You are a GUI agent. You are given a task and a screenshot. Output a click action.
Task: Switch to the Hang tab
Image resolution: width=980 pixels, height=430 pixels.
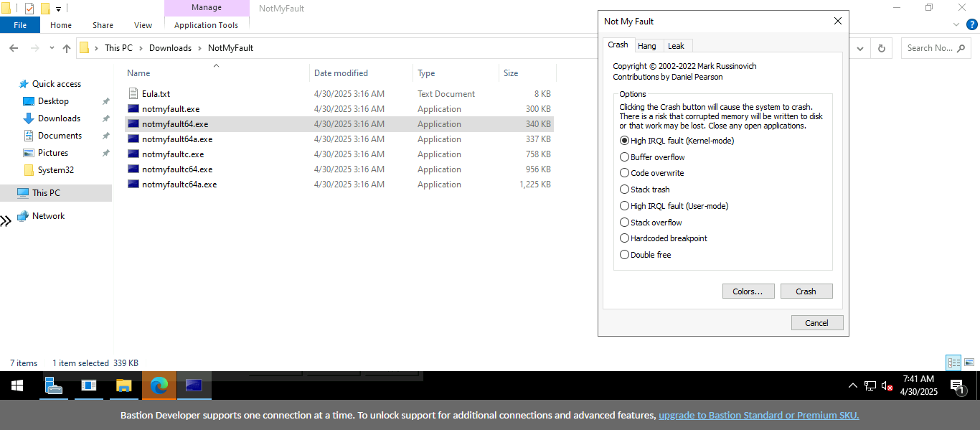(x=647, y=46)
